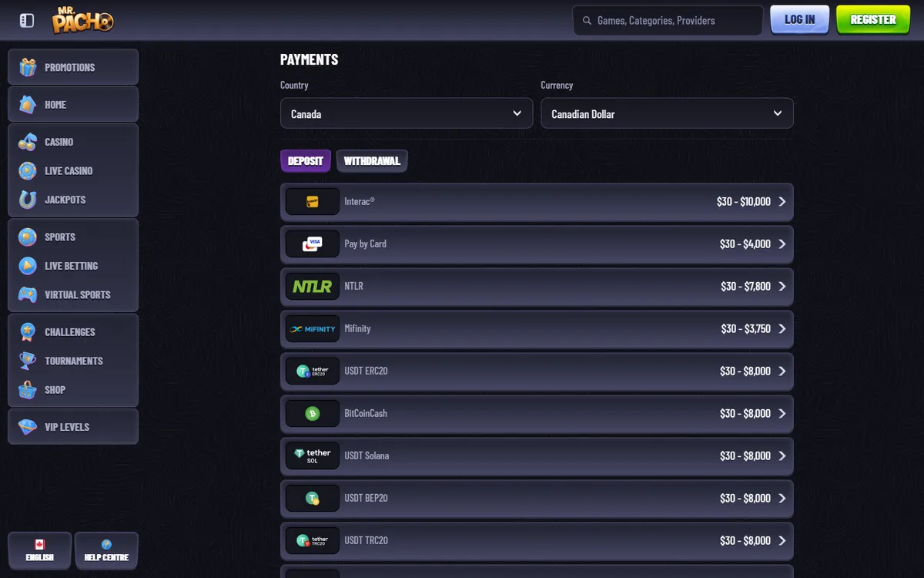Open Virtual Sports gamepad icon
This screenshot has height=578, width=924.
click(28, 294)
